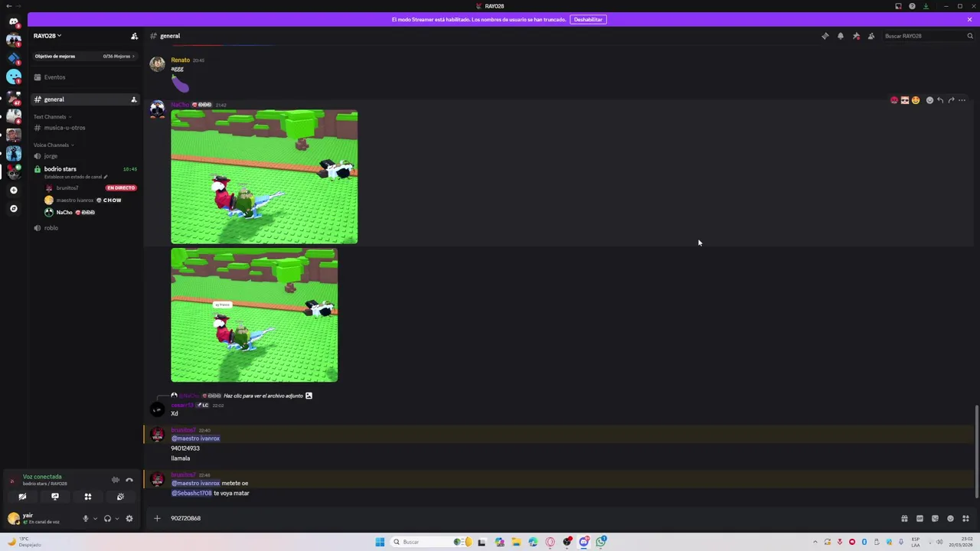
Task: Open the help question mark icon
Action: pyautogui.click(x=912, y=6)
